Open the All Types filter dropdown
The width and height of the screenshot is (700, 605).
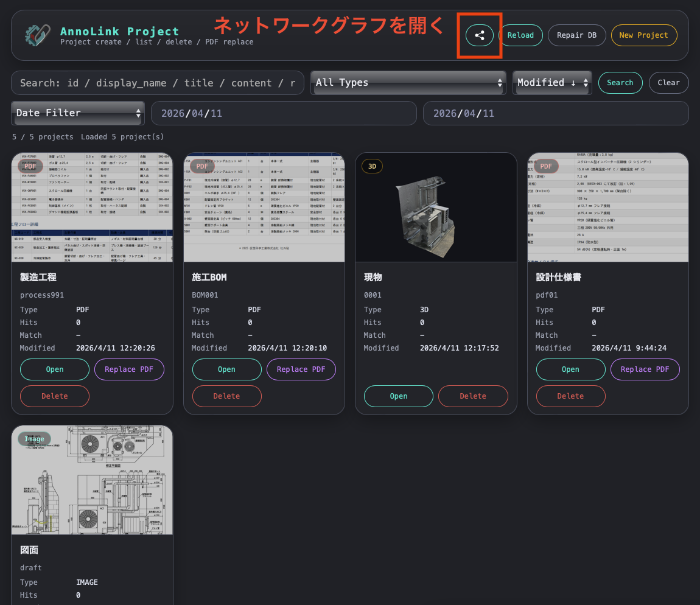click(x=408, y=82)
